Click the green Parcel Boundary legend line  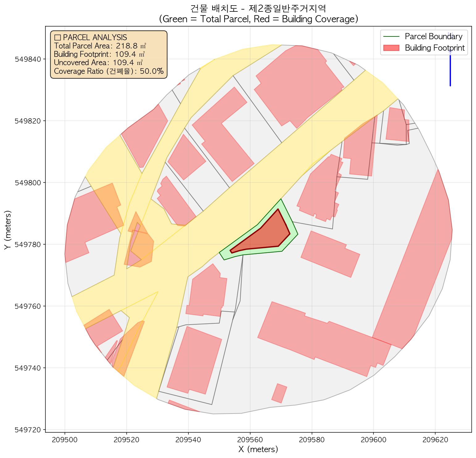coord(391,36)
